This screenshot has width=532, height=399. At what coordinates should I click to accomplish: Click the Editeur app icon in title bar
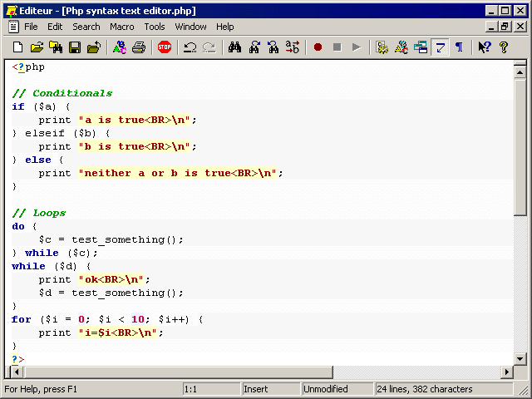11,11
